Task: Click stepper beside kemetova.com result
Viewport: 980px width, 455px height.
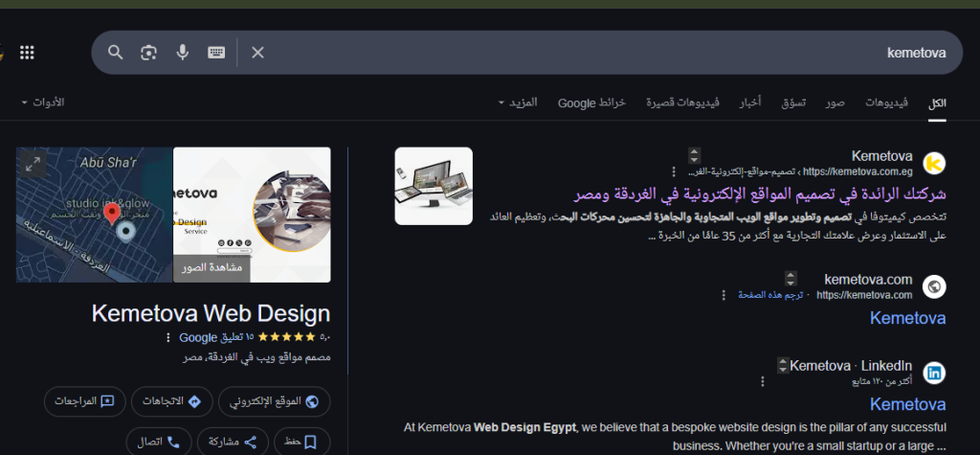Action: click(791, 279)
